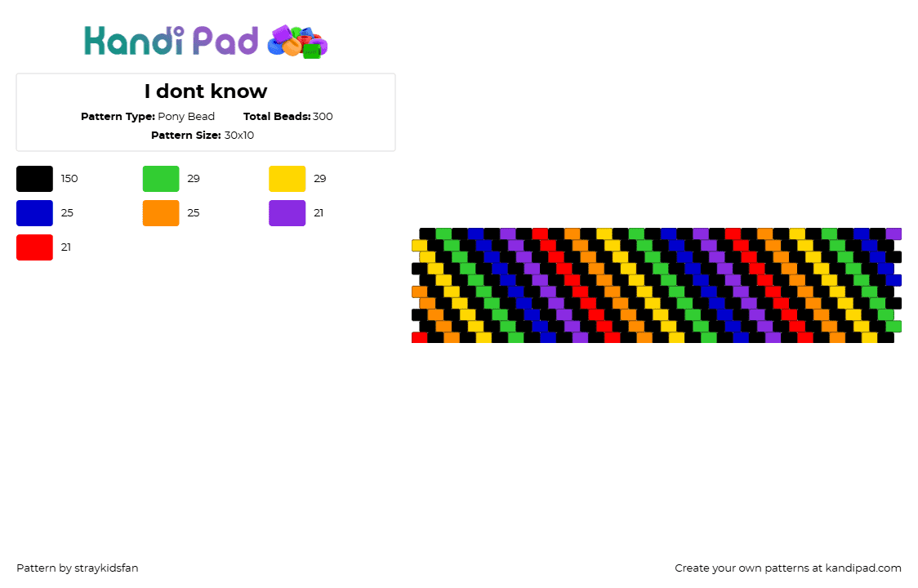Click the red bead count 21
The width and height of the screenshot is (918, 588).
(x=66, y=247)
